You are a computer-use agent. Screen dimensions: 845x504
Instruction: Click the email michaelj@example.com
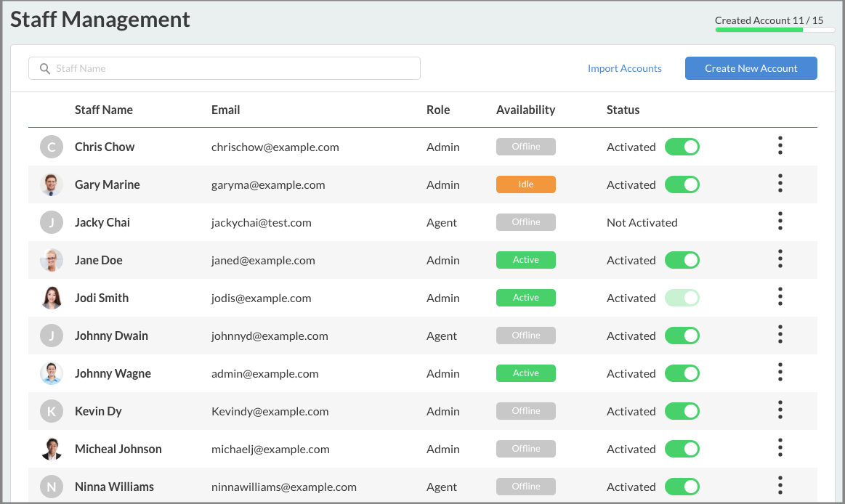click(270, 449)
